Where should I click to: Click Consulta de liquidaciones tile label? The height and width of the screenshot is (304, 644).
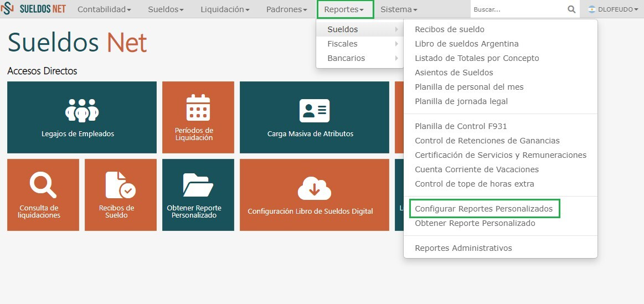39,212
